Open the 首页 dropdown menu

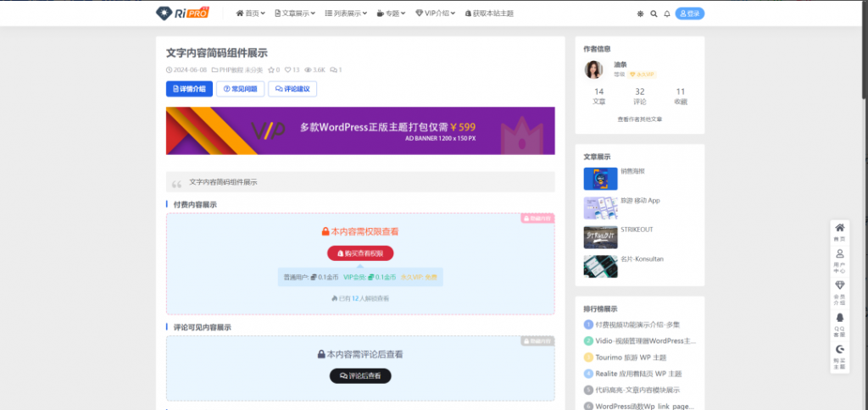250,14
